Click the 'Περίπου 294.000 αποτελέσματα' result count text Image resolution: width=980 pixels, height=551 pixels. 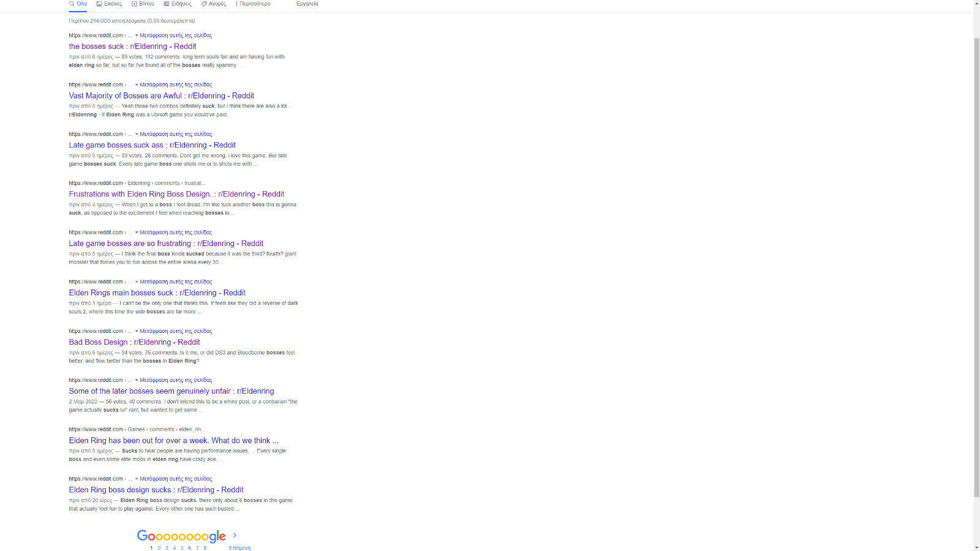click(132, 21)
